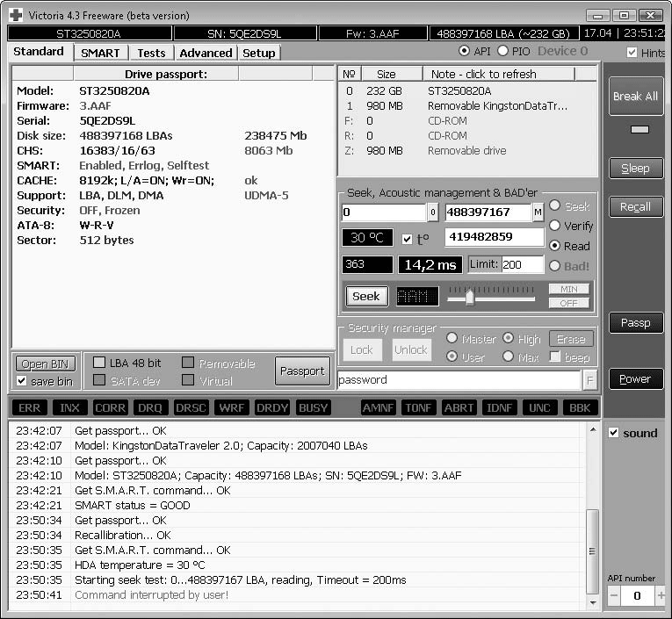Click the M button next to end LBA

[x=538, y=212]
